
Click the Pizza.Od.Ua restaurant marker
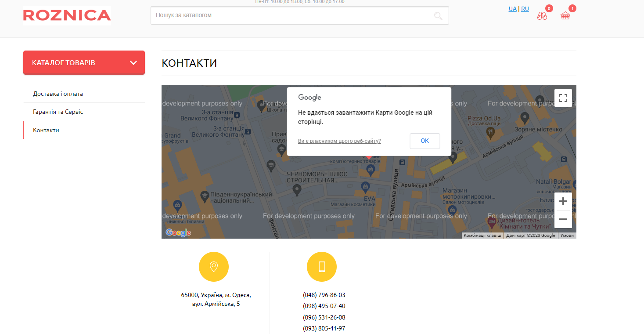coord(490,132)
